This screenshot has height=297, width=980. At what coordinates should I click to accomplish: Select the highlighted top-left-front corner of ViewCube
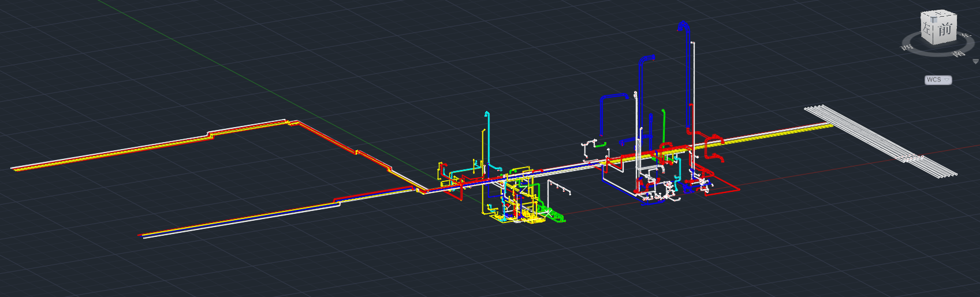point(935,19)
